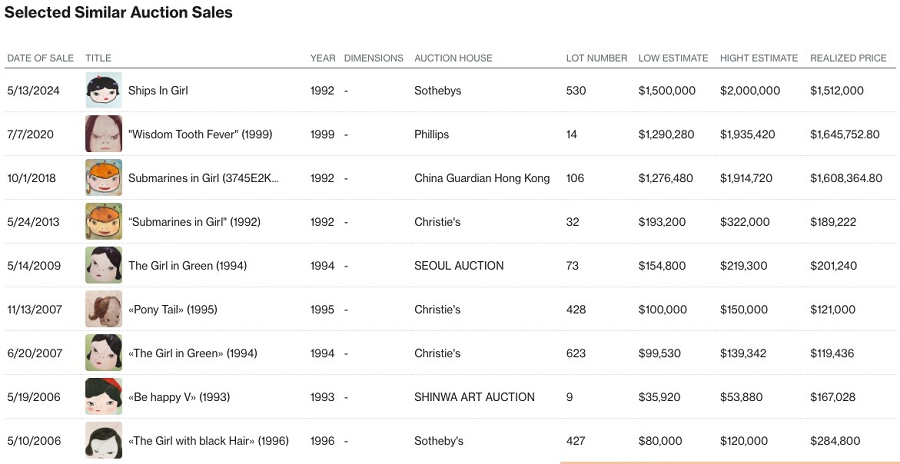Open the 2007 «The Girl in Green» thumbnail

pyautogui.click(x=103, y=353)
